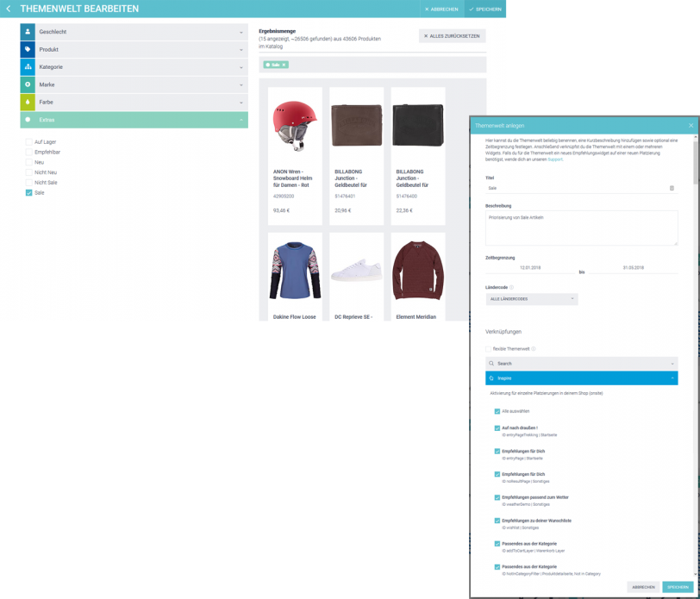
Task: Tick the Nicht Sale checkbox
Action: [29, 183]
